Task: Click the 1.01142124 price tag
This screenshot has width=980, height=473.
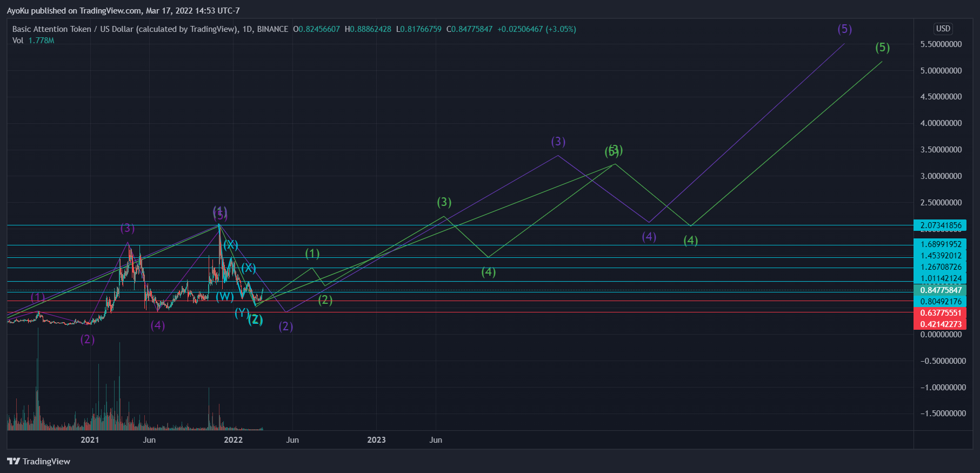Action: 941,278
